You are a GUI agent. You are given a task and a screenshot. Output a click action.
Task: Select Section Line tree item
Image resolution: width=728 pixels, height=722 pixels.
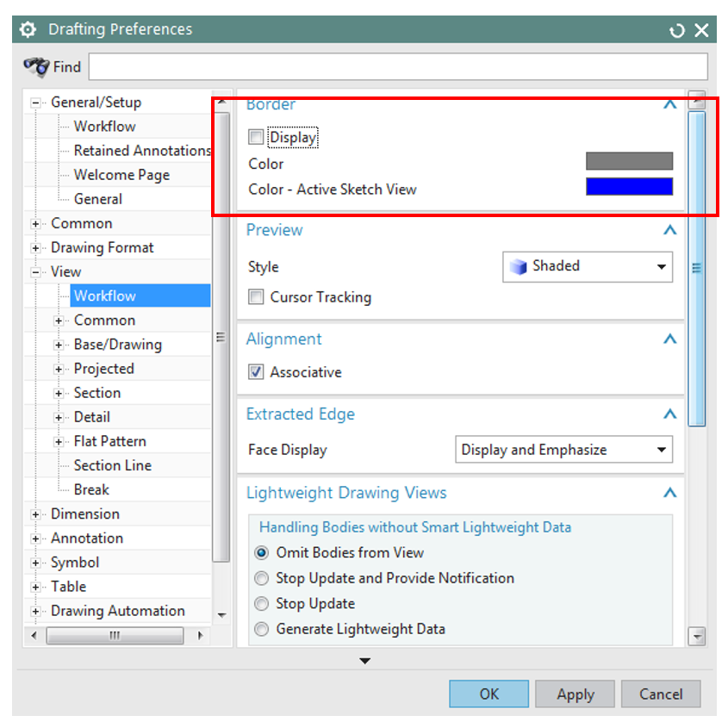(113, 465)
